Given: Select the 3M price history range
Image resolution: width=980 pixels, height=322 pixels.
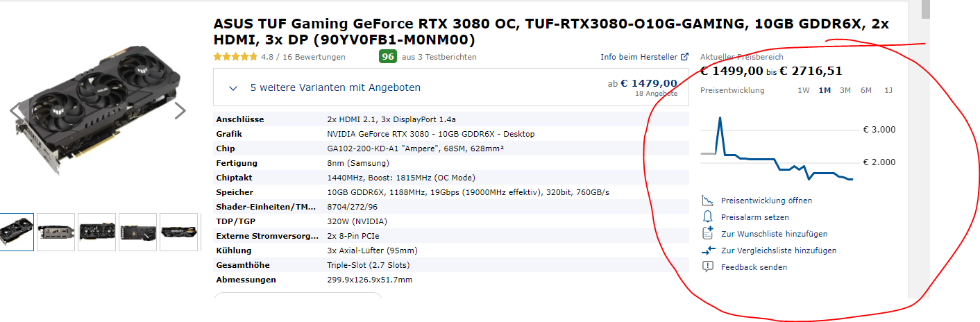Looking at the screenshot, I should [845, 90].
